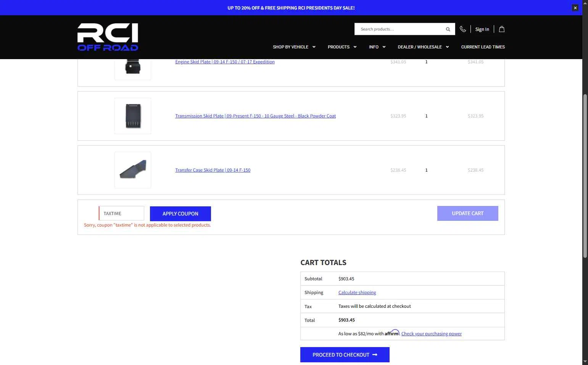Open the Products menu

(338, 47)
